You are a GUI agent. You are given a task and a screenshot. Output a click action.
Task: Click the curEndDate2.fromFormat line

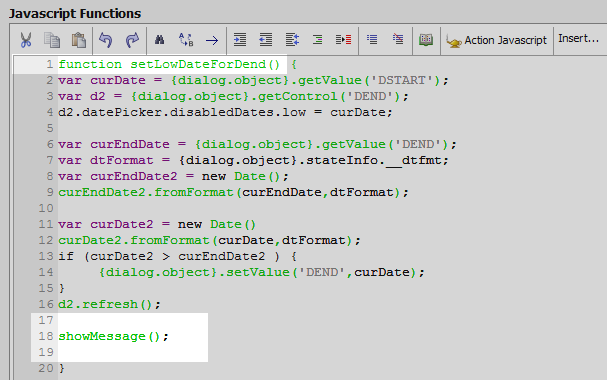tap(233, 192)
